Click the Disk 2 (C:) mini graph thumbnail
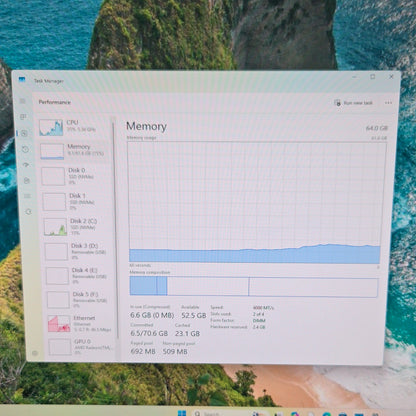Viewport: 416px width, 416px height. (x=55, y=227)
